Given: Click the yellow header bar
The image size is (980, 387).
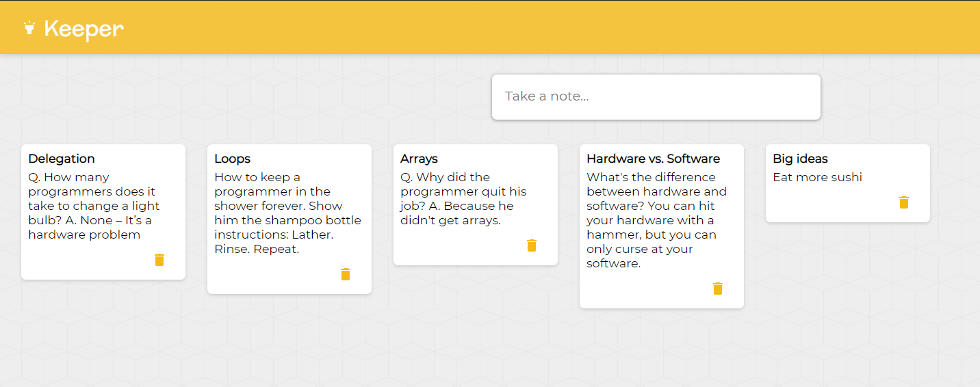Looking at the screenshot, I should click(x=490, y=27).
